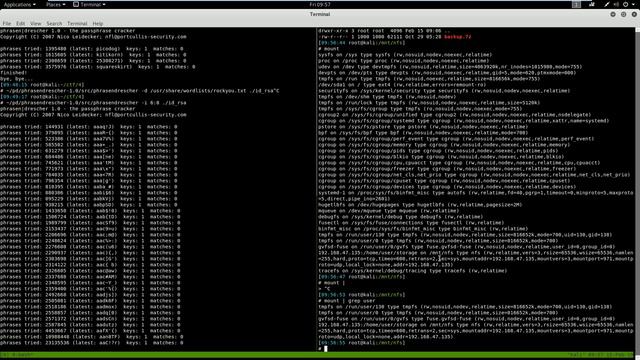Expand the system menu arrow

pyautogui.click(x=633, y=4)
